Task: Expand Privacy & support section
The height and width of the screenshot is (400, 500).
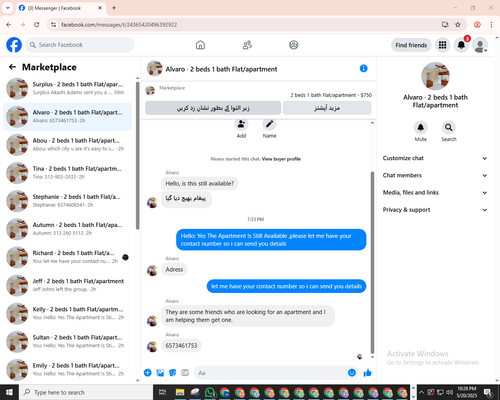Action: [x=435, y=210]
